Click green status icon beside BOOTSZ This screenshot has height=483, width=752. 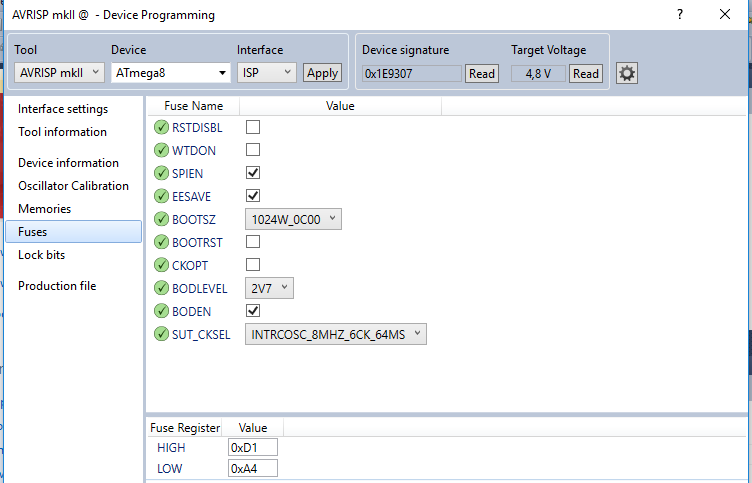click(162, 219)
